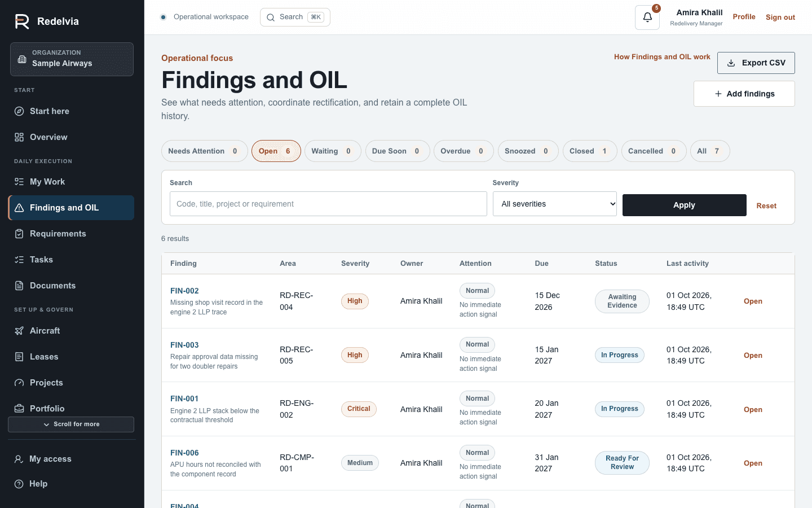
Task: Open the FIN-006 row's Open link
Action: (753, 463)
